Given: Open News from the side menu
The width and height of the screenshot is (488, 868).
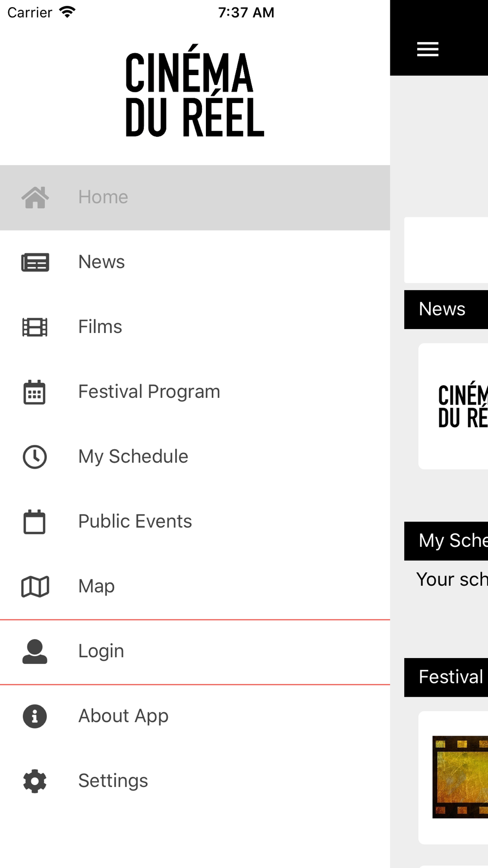Looking at the screenshot, I should tap(195, 262).
